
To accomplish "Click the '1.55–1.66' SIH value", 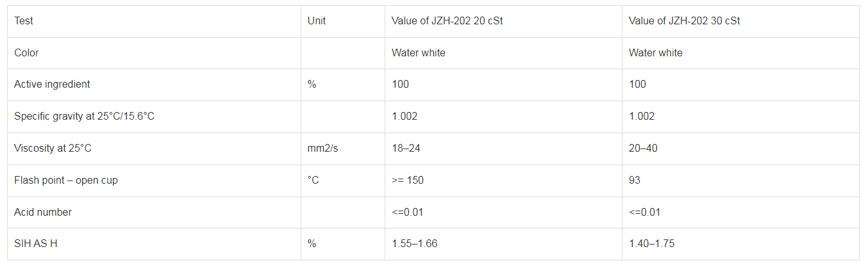I will click(x=414, y=244).
